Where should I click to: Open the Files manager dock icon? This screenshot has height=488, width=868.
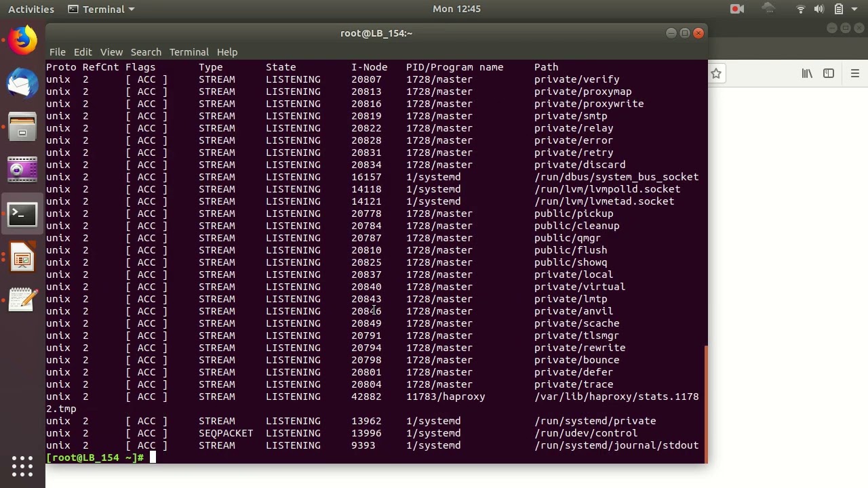point(22,127)
